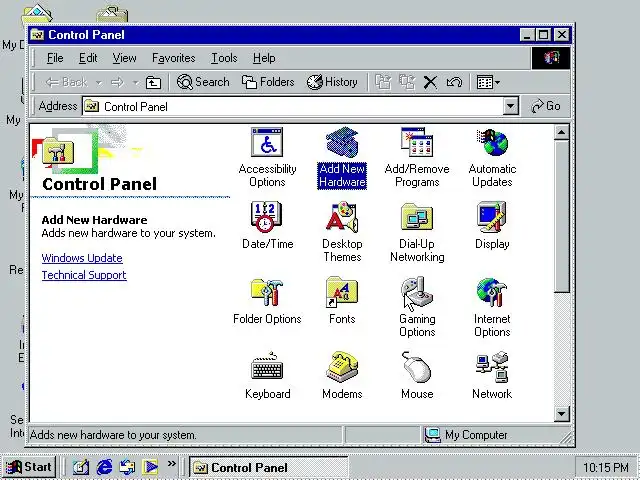Open the Forward button history dropdown arrow

click(x=136, y=83)
